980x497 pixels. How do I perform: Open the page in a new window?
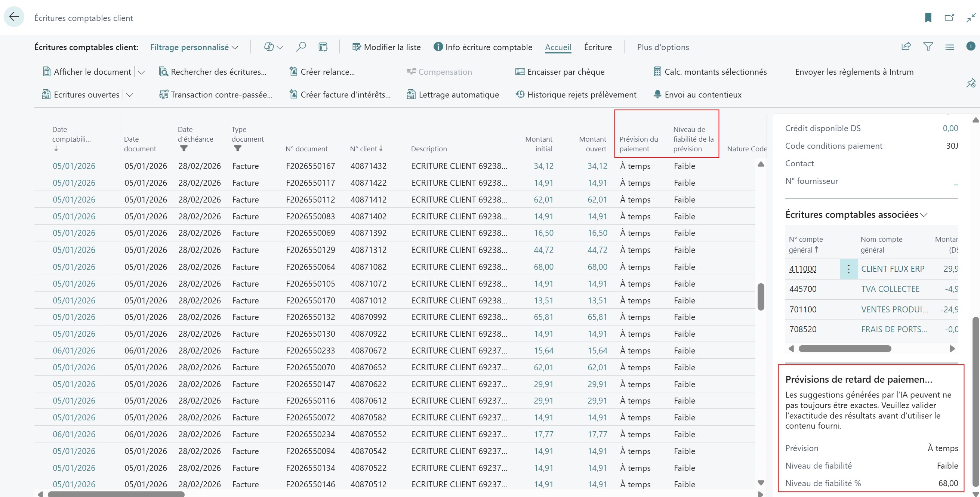949,18
